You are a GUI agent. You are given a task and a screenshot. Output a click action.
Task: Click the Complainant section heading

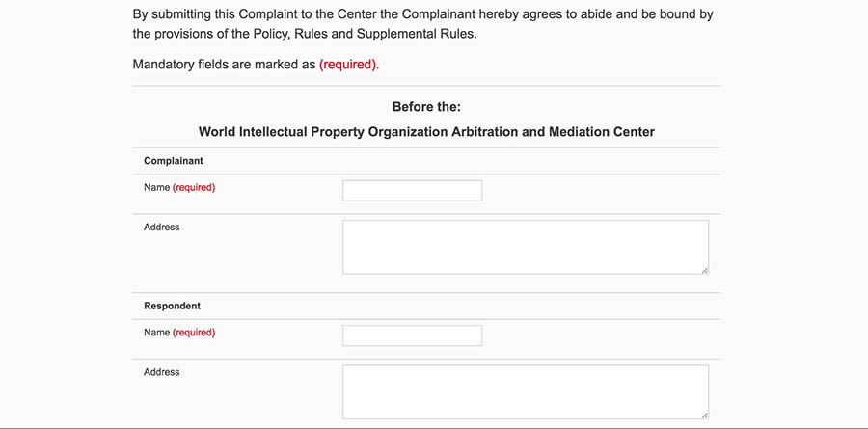point(173,161)
